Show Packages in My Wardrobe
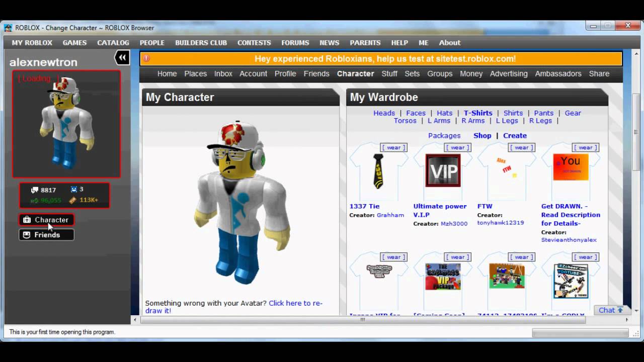644x362 pixels. pos(444,136)
